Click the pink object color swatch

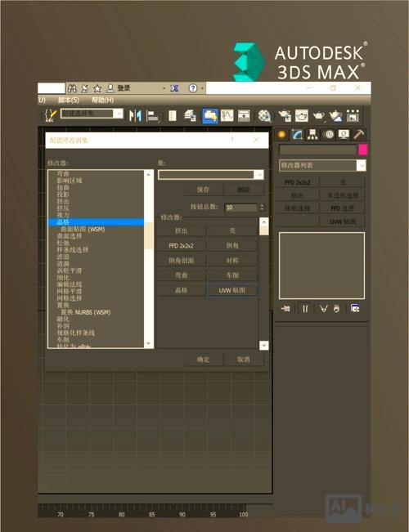[x=363, y=150]
